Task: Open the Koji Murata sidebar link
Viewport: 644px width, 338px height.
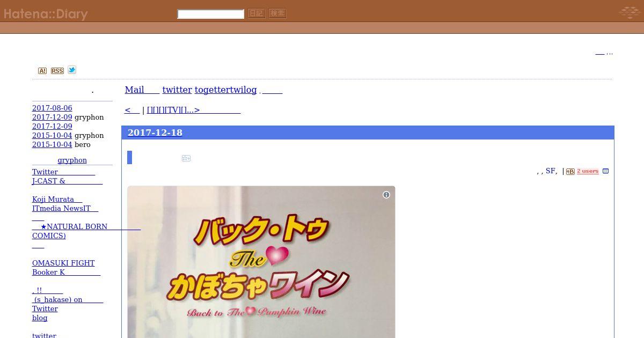Action: click(57, 199)
